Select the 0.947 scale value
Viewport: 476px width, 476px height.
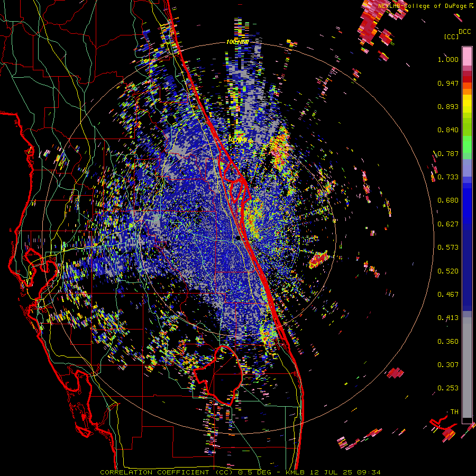coord(448,83)
